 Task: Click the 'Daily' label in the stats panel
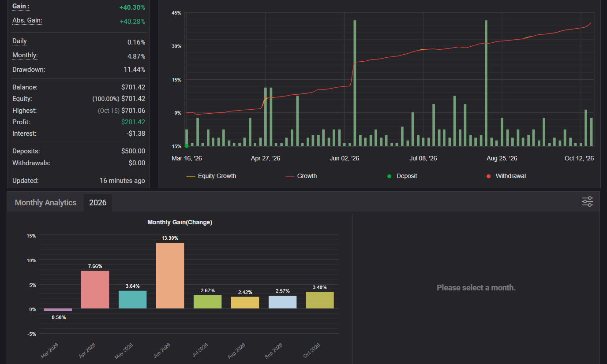[19, 41]
